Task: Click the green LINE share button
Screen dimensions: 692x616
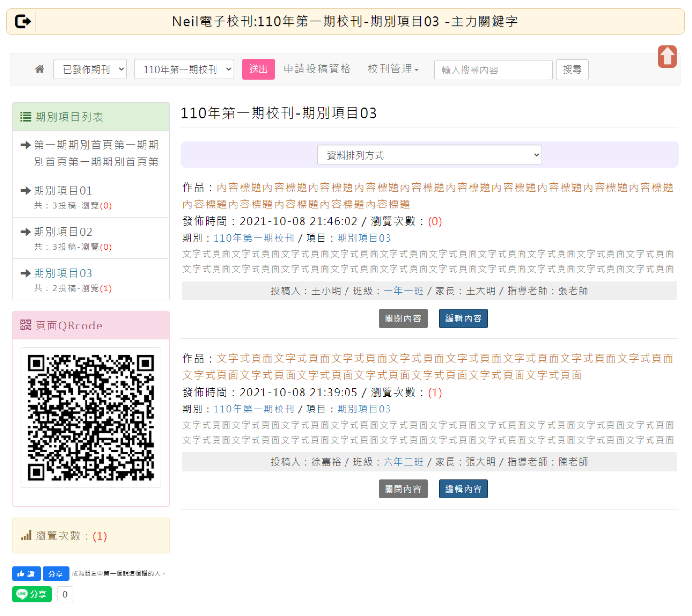Action: coord(32,594)
